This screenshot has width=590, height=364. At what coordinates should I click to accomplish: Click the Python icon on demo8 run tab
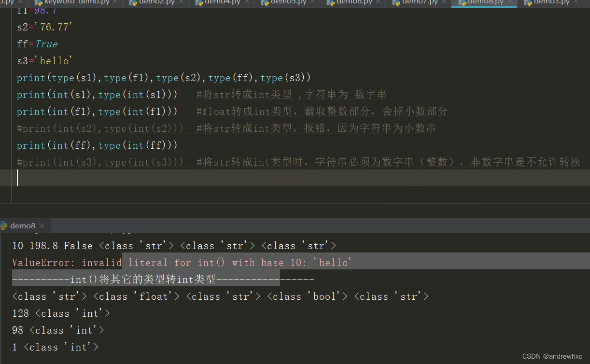pos(4,225)
